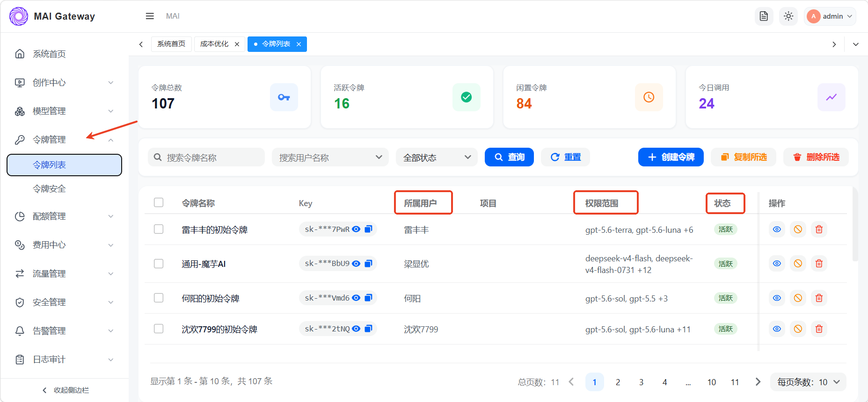Click the 重置 reset button
Viewport: 868px width, 402px height.
(x=565, y=157)
